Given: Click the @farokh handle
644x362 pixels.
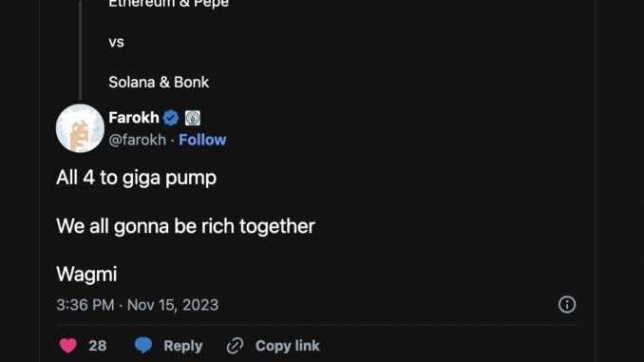Looking at the screenshot, I should point(138,140).
